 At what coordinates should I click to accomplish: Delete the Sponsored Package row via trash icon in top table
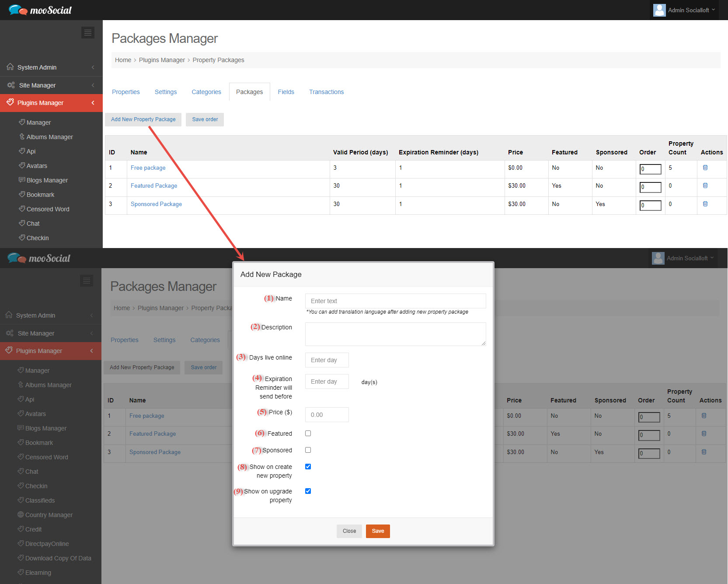(705, 204)
